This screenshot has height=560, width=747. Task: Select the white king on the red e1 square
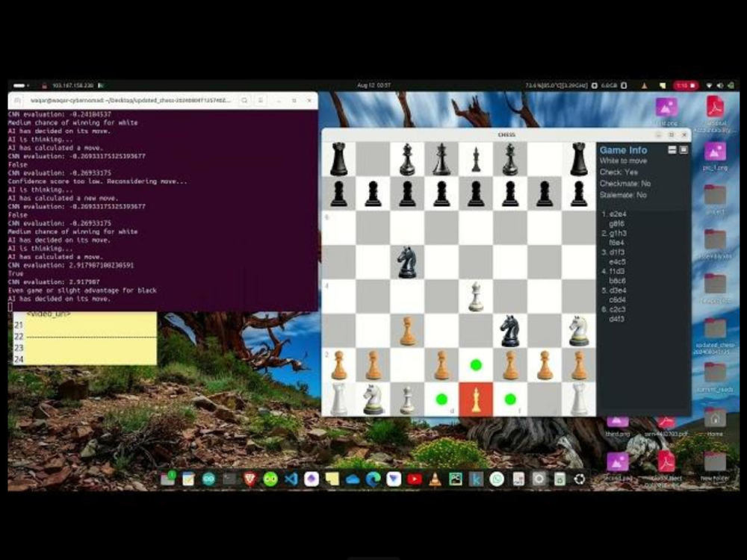(x=475, y=399)
